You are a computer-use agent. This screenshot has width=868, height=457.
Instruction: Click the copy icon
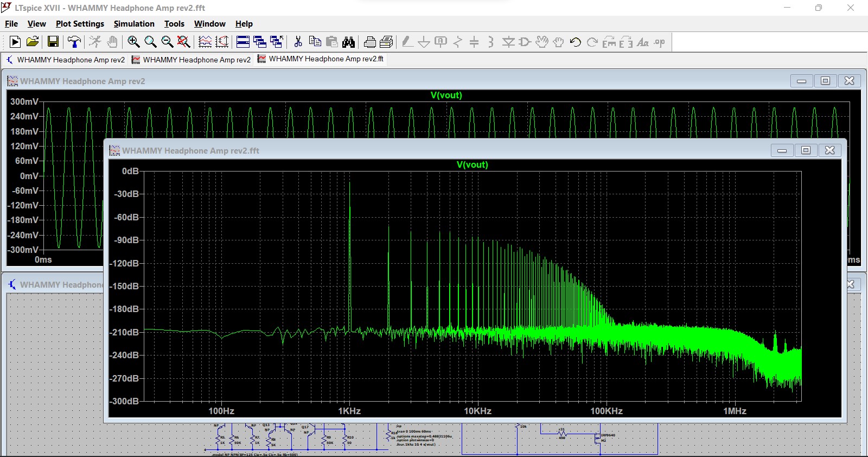315,42
